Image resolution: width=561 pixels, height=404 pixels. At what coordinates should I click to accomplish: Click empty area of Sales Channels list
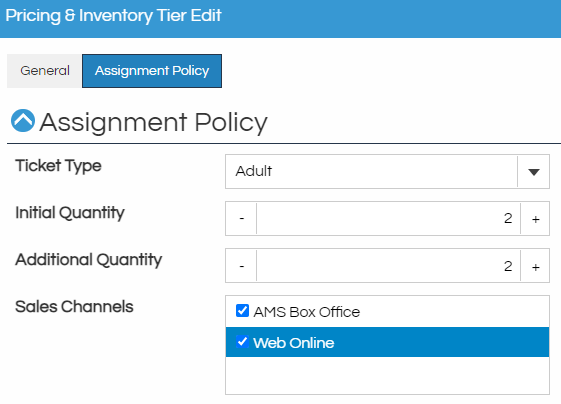tap(387, 375)
